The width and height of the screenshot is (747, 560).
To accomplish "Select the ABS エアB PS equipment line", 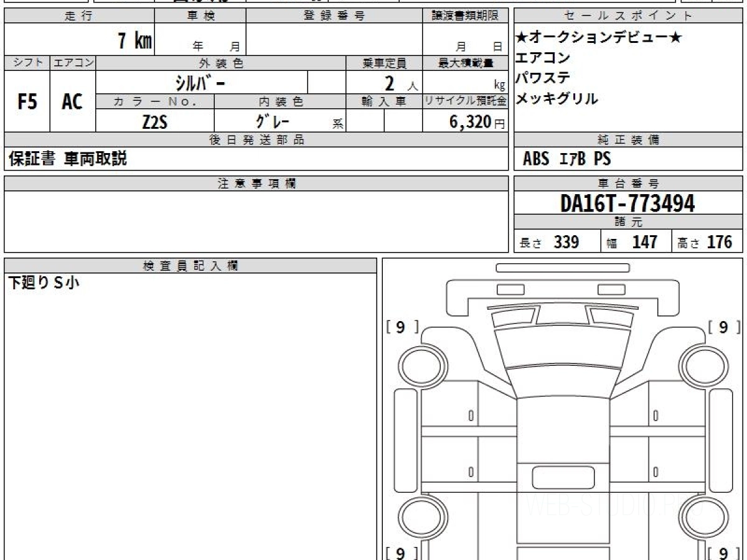I will pos(567,159).
